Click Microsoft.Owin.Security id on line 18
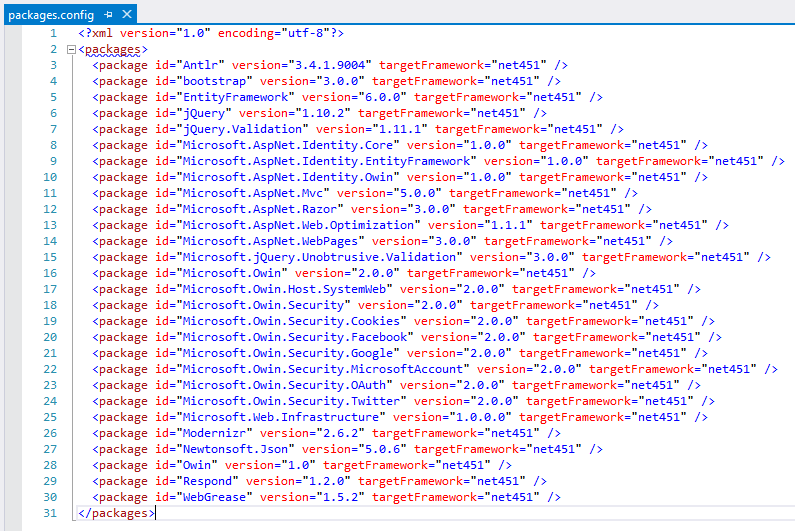Viewport: 795px width, 531px height. click(263, 305)
